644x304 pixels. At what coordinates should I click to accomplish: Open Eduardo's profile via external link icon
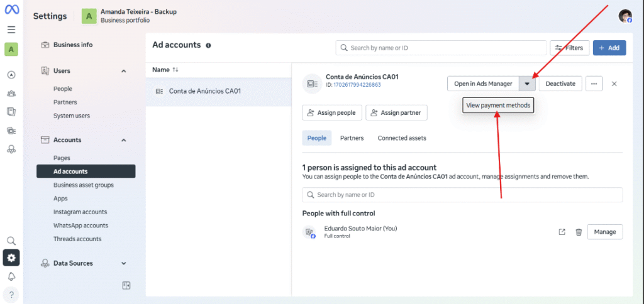[562, 232]
